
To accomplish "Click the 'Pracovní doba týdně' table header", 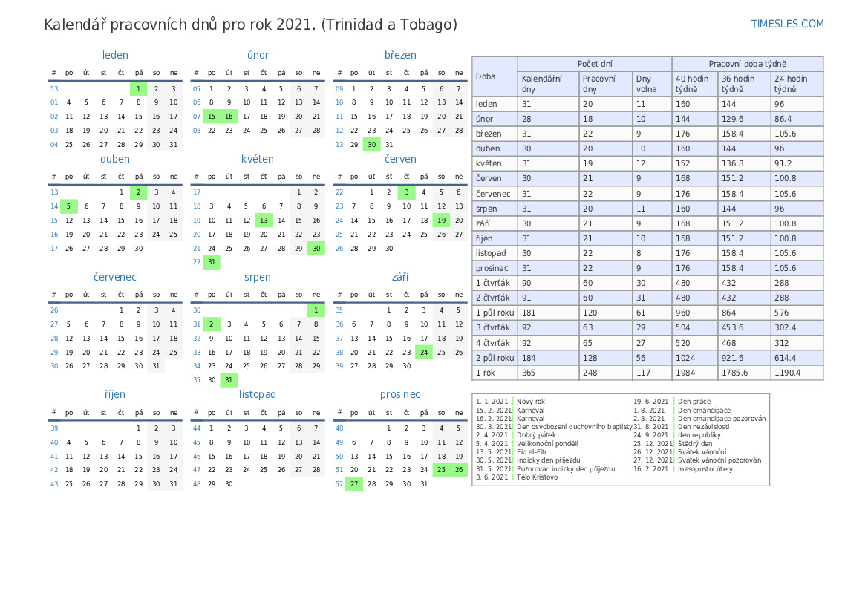I will (747, 65).
